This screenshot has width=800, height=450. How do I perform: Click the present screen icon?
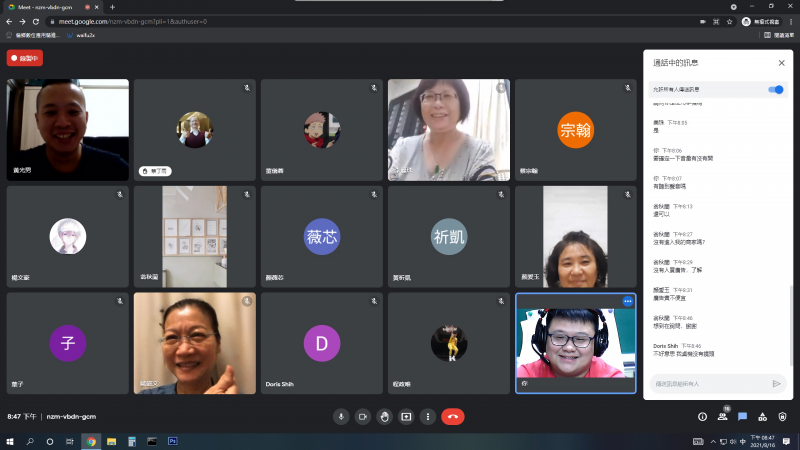coord(406,416)
